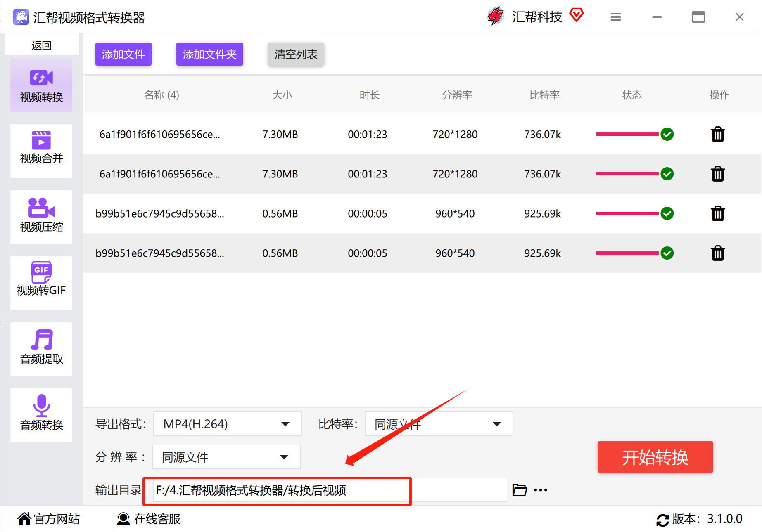Click progress bar of second 7.30MB row

pos(627,174)
